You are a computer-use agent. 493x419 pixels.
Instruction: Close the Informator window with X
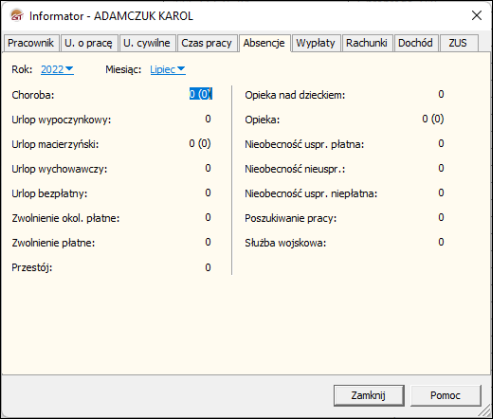coord(476,15)
